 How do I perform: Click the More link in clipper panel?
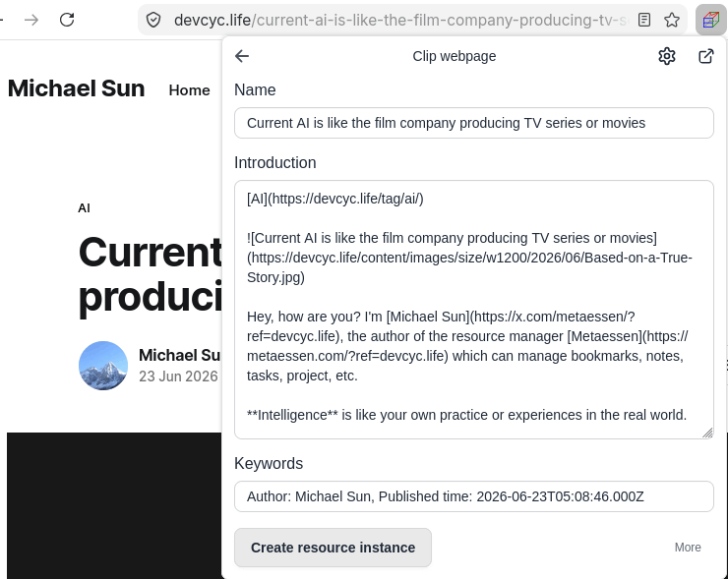[688, 548]
